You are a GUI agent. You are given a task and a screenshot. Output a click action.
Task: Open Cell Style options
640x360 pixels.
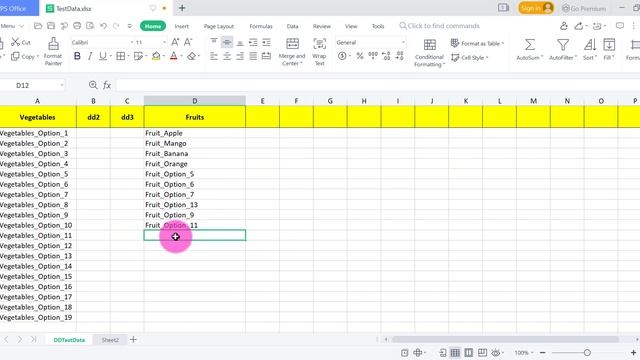[x=469, y=58]
